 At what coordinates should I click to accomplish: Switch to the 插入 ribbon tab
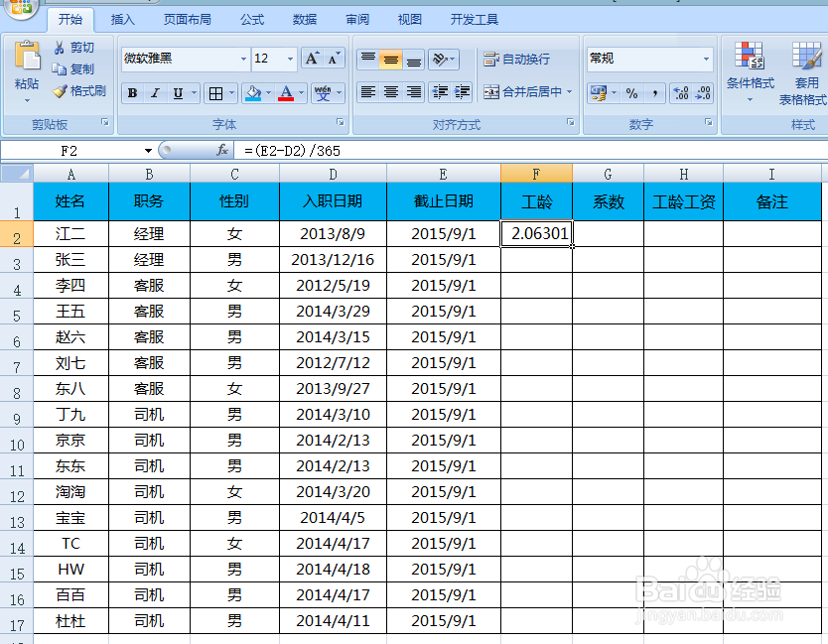click(x=122, y=19)
